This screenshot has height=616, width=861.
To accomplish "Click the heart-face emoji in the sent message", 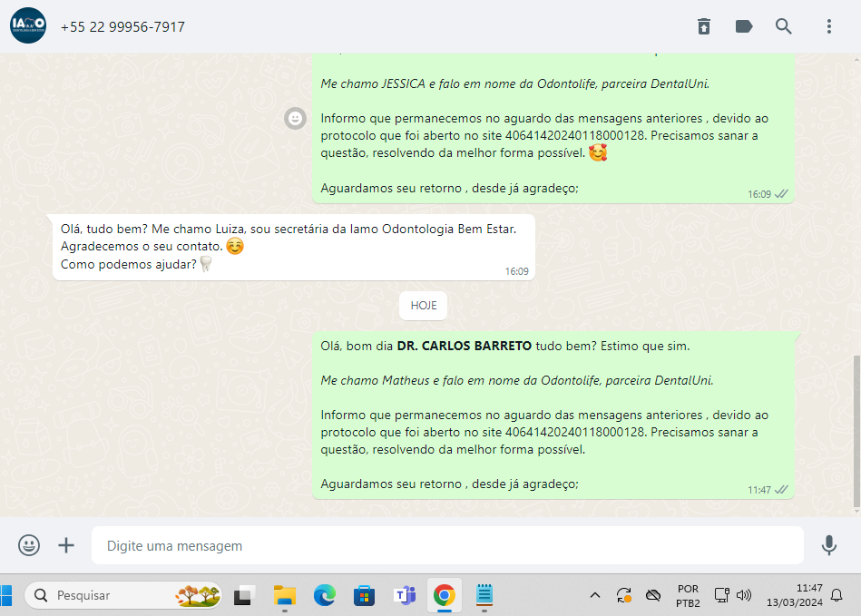I will coord(598,152).
